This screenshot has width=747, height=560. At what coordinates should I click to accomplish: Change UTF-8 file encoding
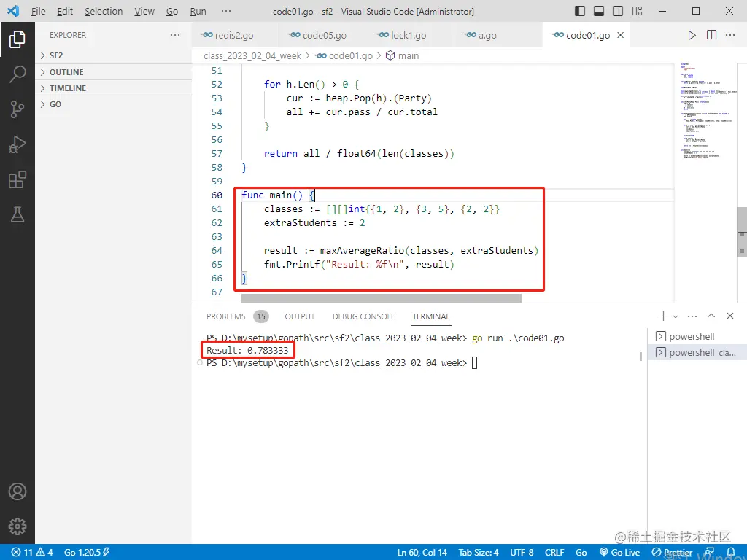click(x=522, y=553)
